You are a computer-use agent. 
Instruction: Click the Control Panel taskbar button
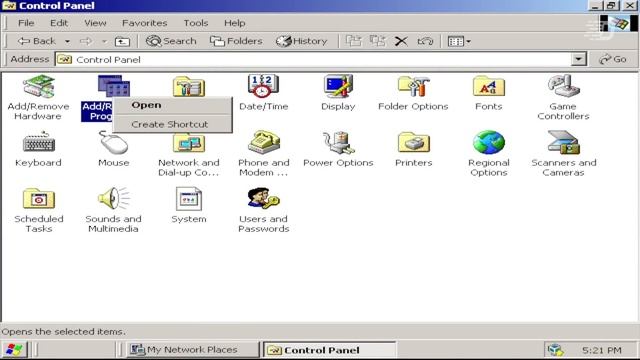click(329, 350)
